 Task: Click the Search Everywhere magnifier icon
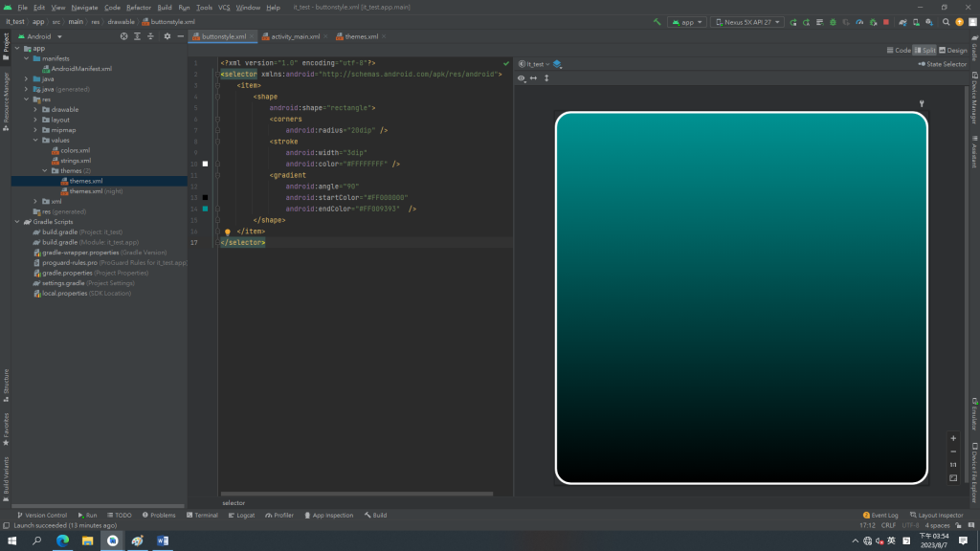[946, 22]
